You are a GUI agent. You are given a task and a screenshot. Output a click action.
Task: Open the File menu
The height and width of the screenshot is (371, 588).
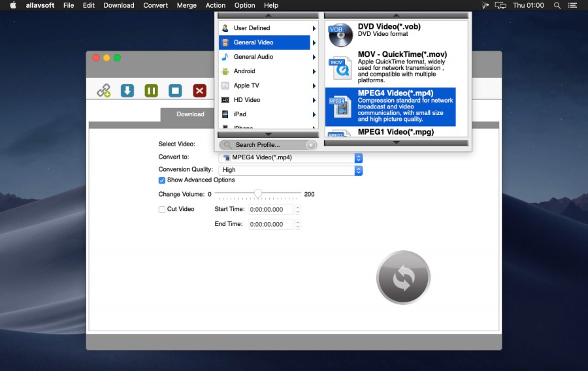(69, 5)
